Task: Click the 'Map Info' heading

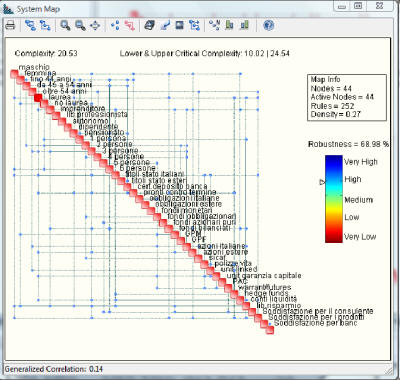Action: pyautogui.click(x=325, y=79)
